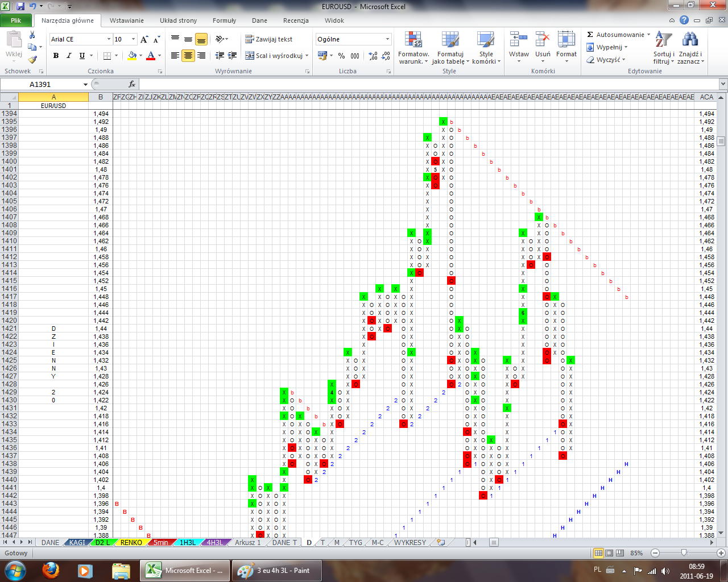Toggle underline formatting
728x582 pixels.
coord(82,56)
